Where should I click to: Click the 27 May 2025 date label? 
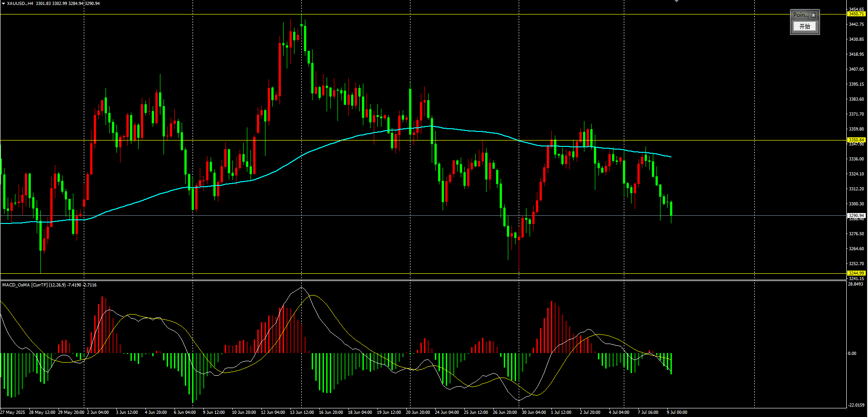(13, 412)
